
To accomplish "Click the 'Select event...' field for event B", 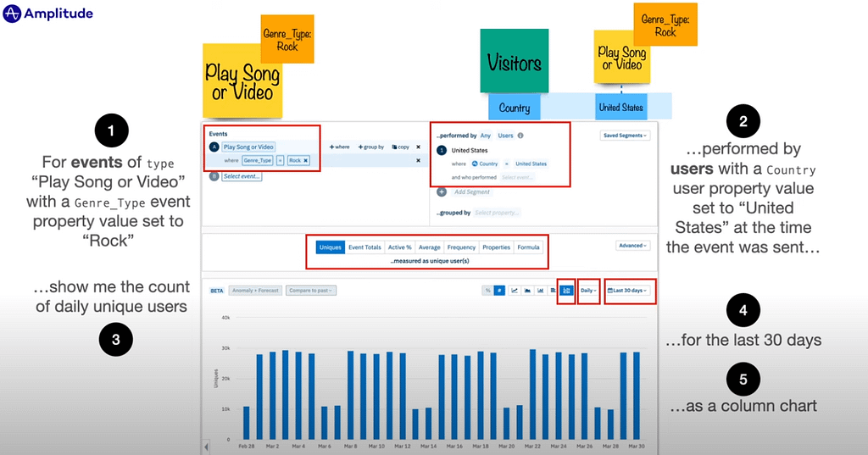I will 242,176.
